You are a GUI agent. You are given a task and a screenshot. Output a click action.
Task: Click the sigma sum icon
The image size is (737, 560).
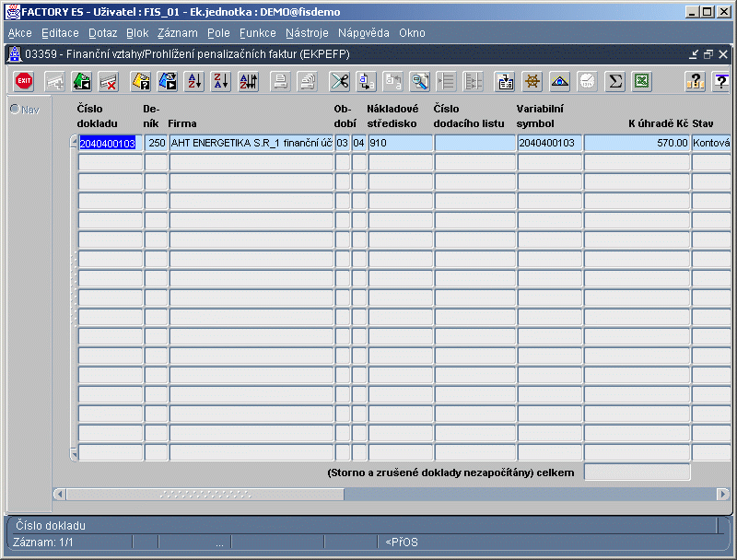(x=614, y=81)
